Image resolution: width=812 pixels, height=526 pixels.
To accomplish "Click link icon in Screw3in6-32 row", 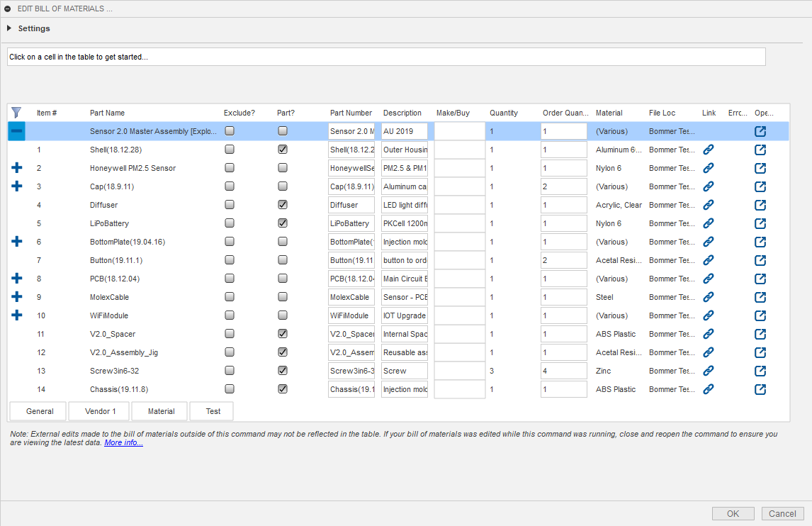I will click(x=709, y=371).
